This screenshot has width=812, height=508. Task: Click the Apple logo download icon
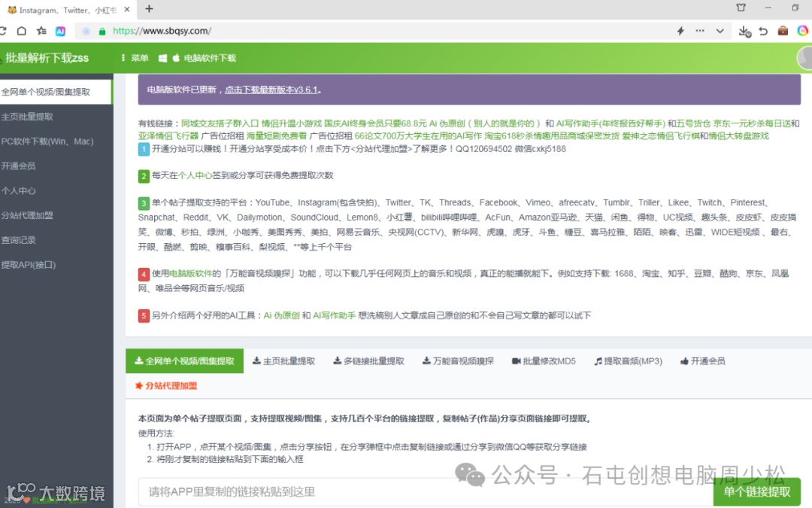point(176,58)
